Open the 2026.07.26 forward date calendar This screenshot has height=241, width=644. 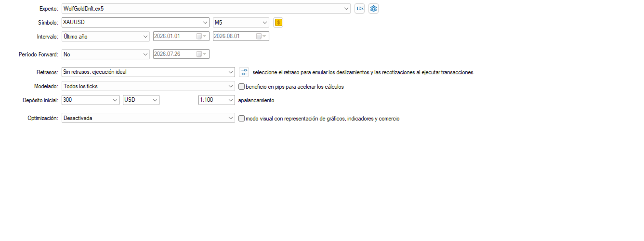coord(201,54)
